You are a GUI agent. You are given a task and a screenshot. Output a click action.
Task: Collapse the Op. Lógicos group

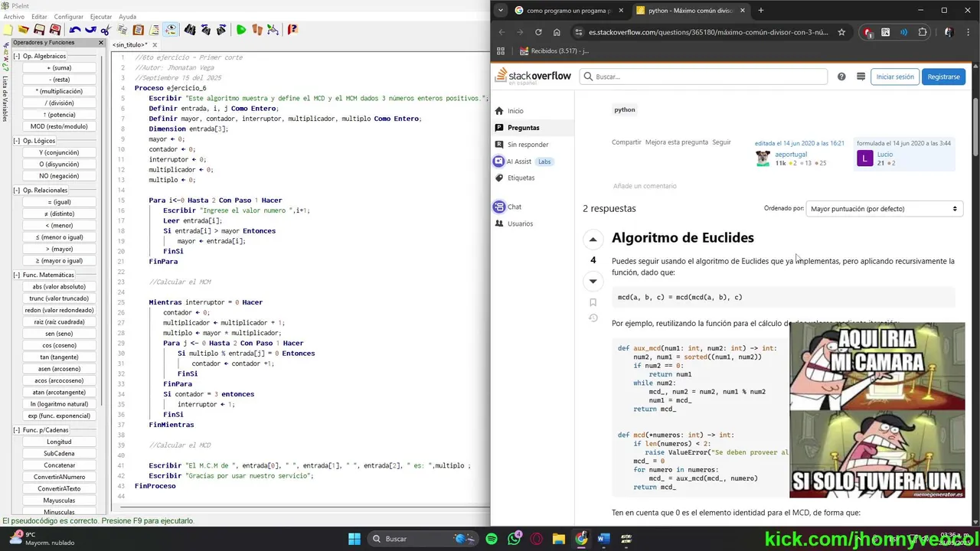click(17, 141)
